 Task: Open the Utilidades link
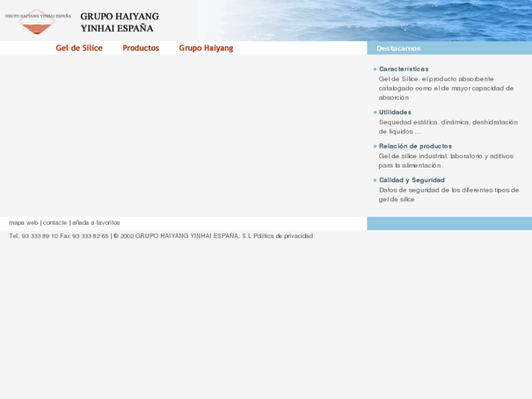coord(395,112)
